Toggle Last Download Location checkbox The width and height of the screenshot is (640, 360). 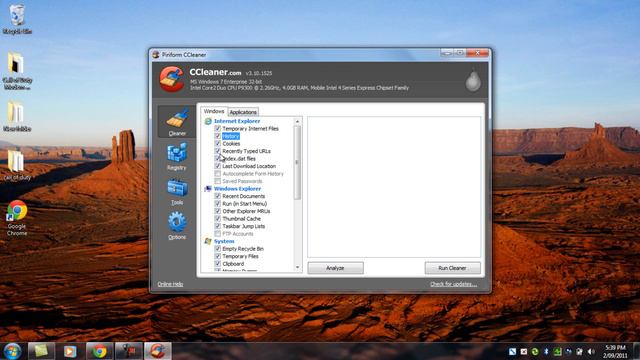click(218, 166)
